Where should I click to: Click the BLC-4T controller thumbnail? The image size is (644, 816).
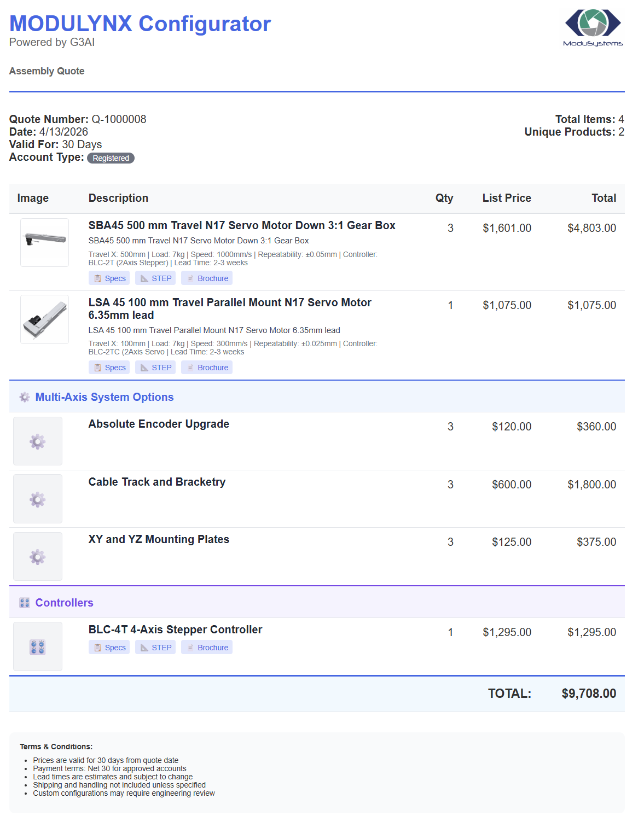pos(37,646)
